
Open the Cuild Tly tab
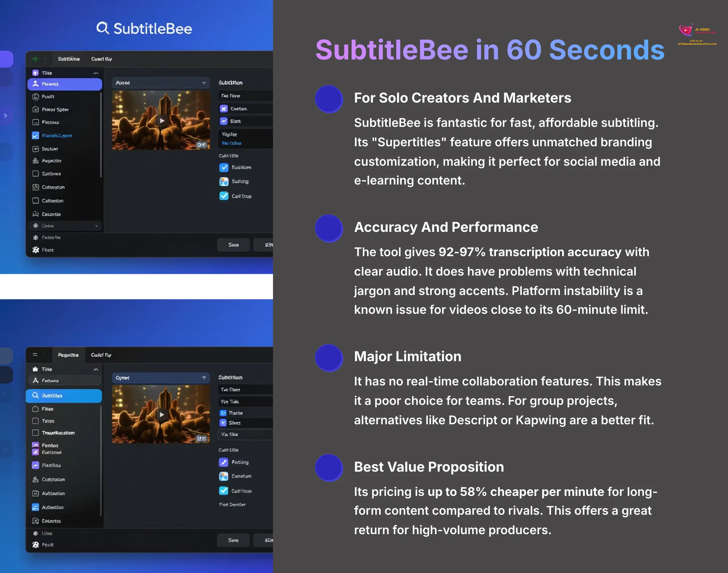pyautogui.click(x=101, y=355)
